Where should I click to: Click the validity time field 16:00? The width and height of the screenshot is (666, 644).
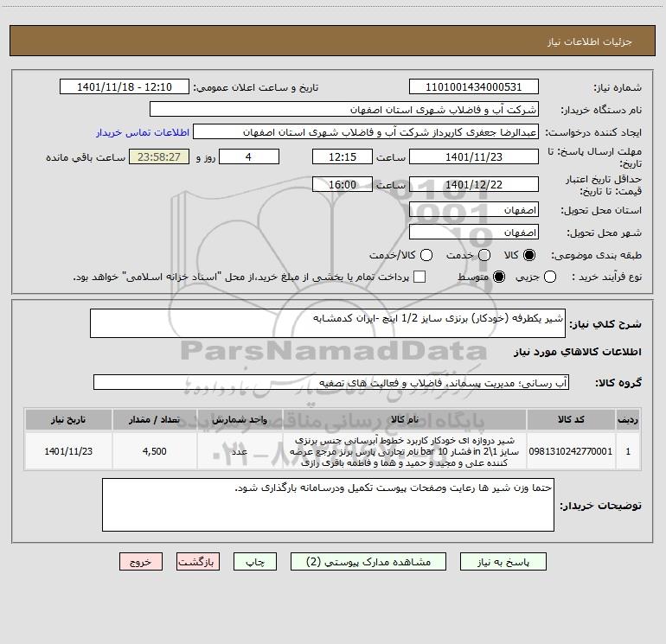pos(343,184)
